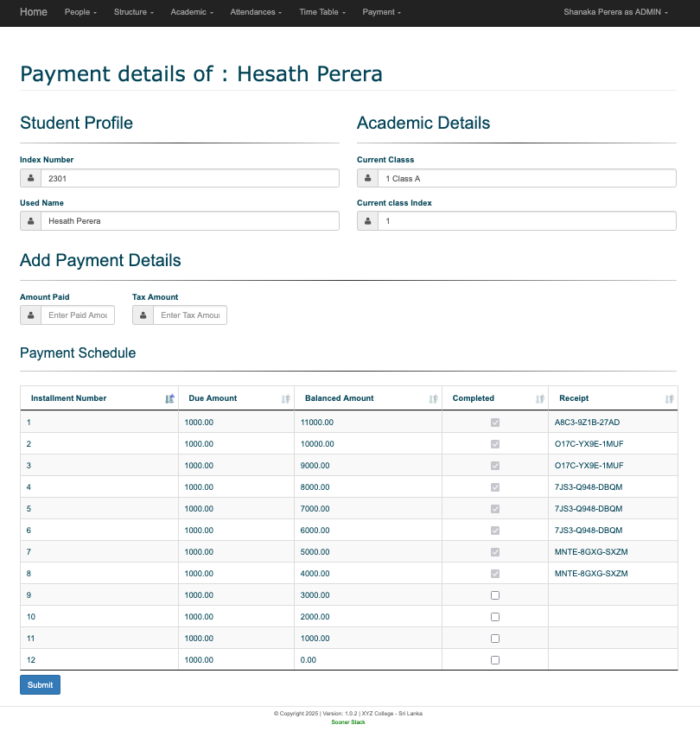The height and width of the screenshot is (731, 700).
Task: Click the Due Amount column sort icon
Action: click(285, 398)
